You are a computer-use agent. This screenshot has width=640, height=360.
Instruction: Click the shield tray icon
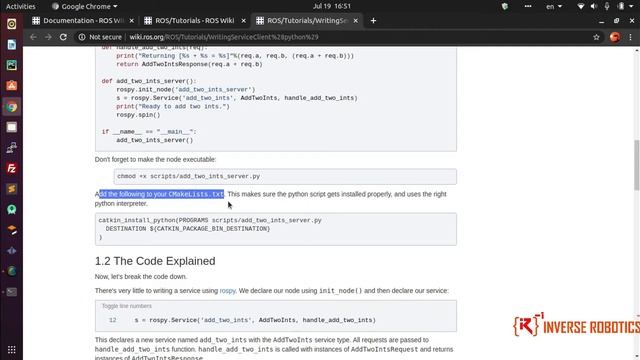point(505,6)
